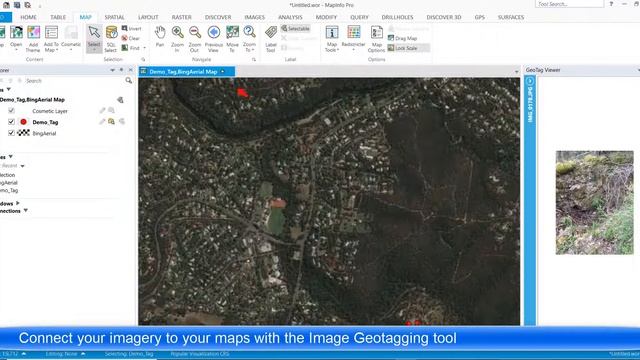Click the Find tool
Viewport: 640px width, 360px height.
(x=131, y=48)
